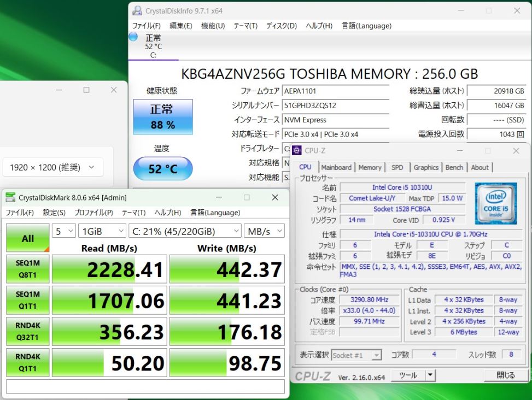
Task: Click the 総書込量 value 16047 GB
Action: 496,105
